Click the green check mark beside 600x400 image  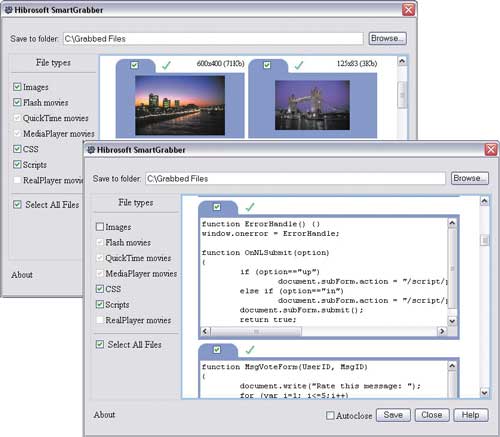(x=166, y=65)
